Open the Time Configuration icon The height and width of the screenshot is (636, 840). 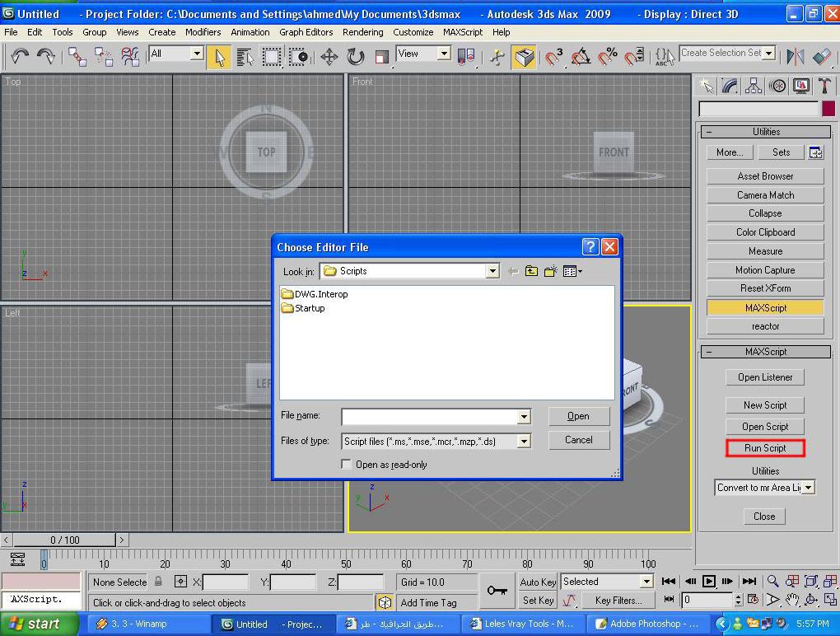click(753, 600)
